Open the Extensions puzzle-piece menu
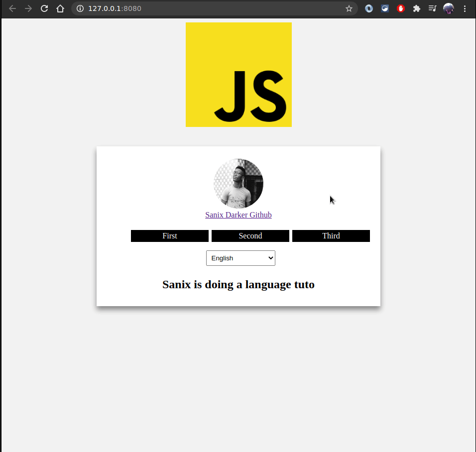476x452 pixels. pyautogui.click(x=416, y=8)
